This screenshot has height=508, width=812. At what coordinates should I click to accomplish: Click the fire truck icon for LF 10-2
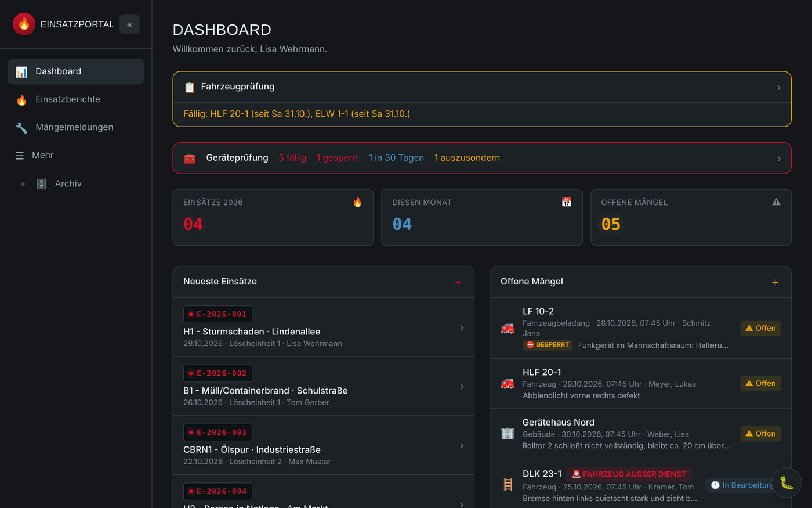(x=507, y=329)
